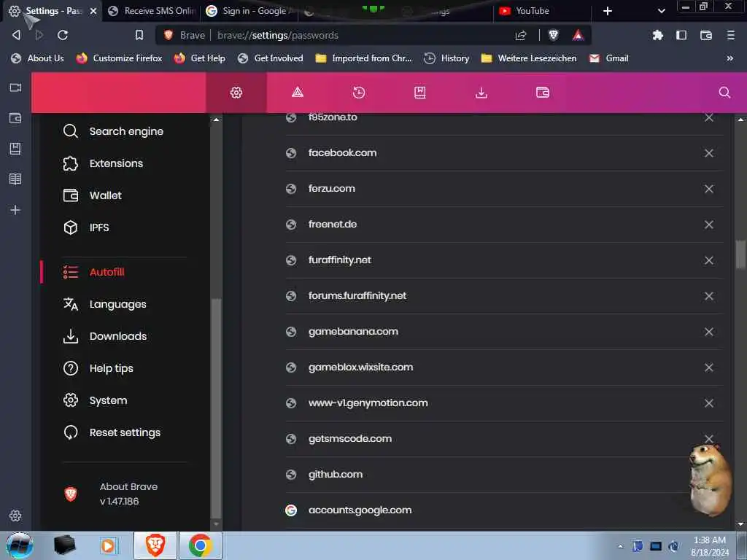The image size is (747, 560).
Task: Click the settings search magnifier icon
Action: click(x=724, y=93)
